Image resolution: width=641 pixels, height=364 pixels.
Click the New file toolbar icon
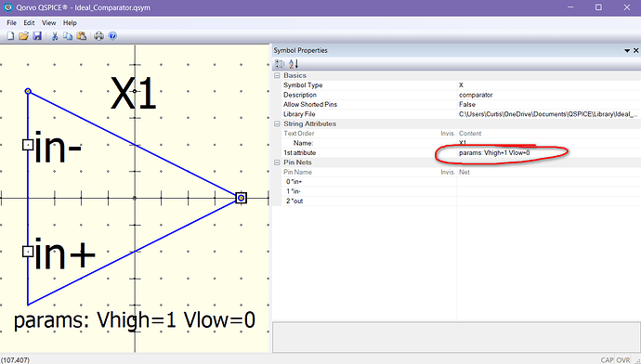[10, 36]
